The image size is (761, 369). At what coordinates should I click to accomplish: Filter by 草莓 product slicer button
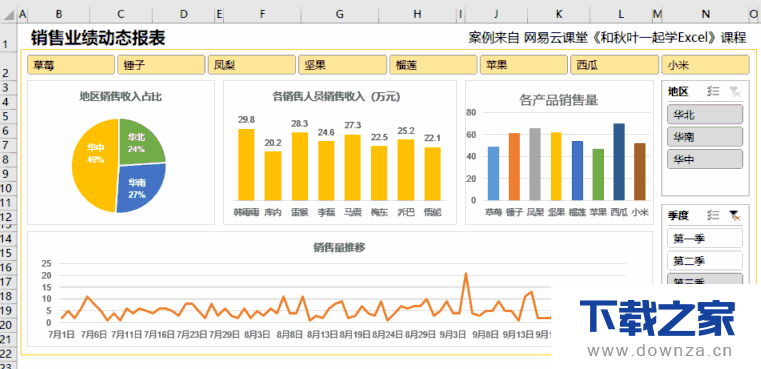[71, 65]
